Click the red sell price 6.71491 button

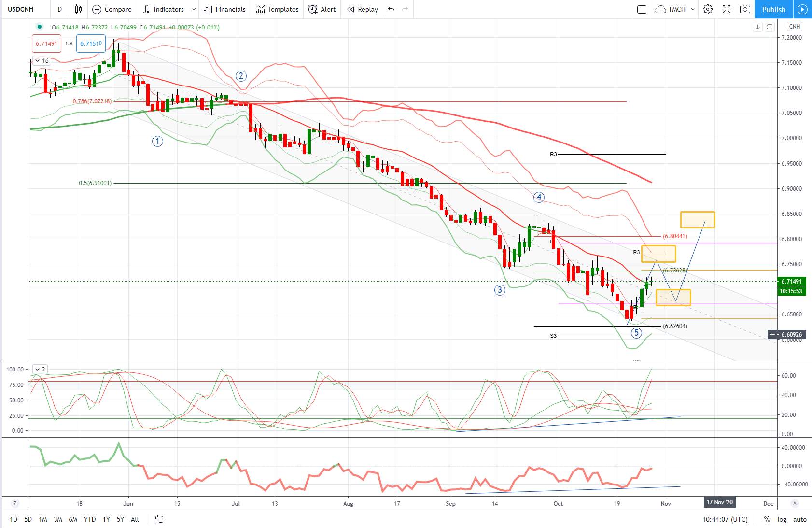tap(46, 43)
